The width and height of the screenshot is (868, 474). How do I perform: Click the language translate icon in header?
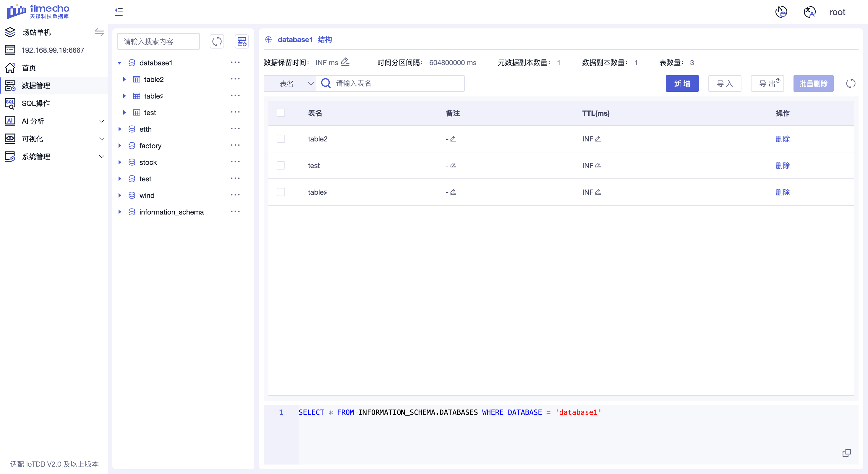(809, 12)
